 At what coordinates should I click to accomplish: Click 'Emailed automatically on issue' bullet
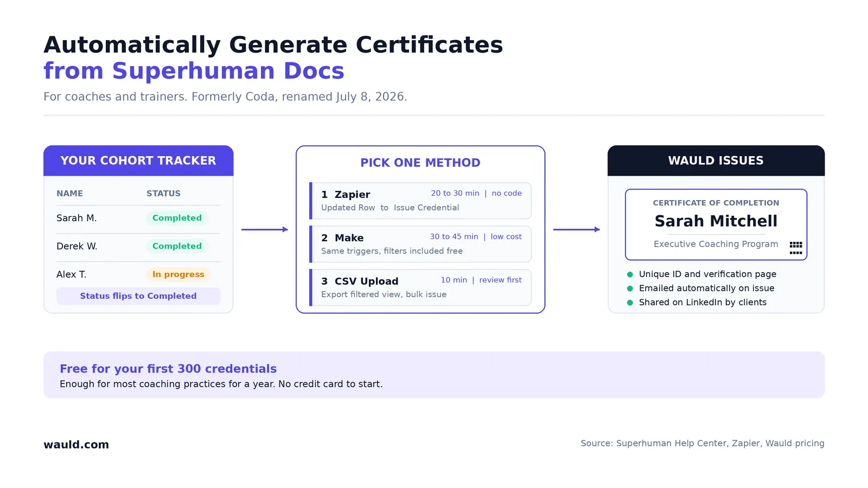point(706,288)
